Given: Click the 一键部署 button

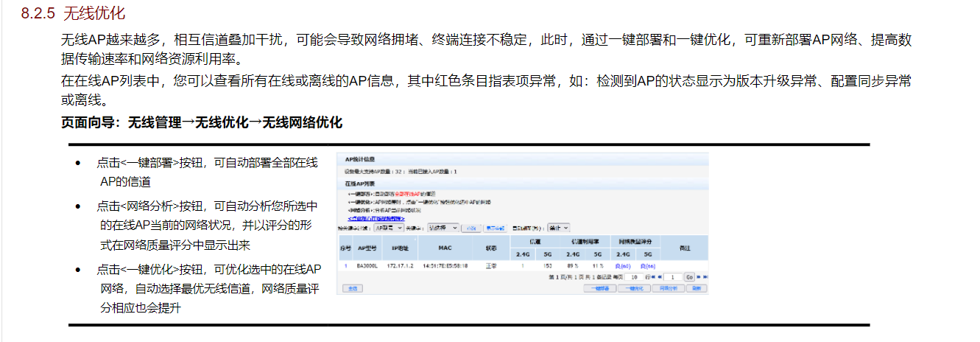Looking at the screenshot, I should 600,288.
